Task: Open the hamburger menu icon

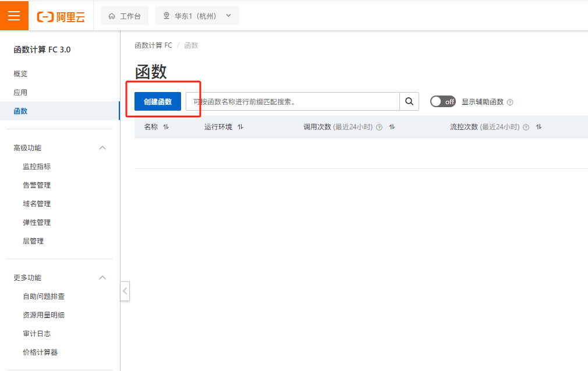Action: 14,15
